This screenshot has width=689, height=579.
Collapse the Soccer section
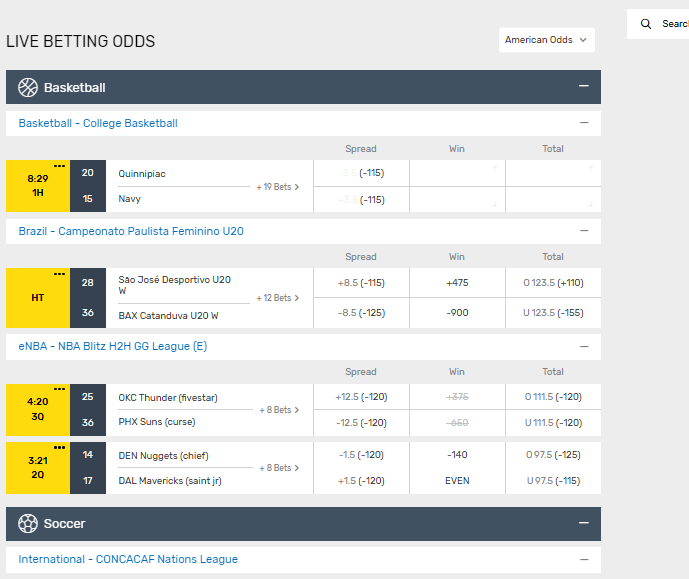point(583,523)
